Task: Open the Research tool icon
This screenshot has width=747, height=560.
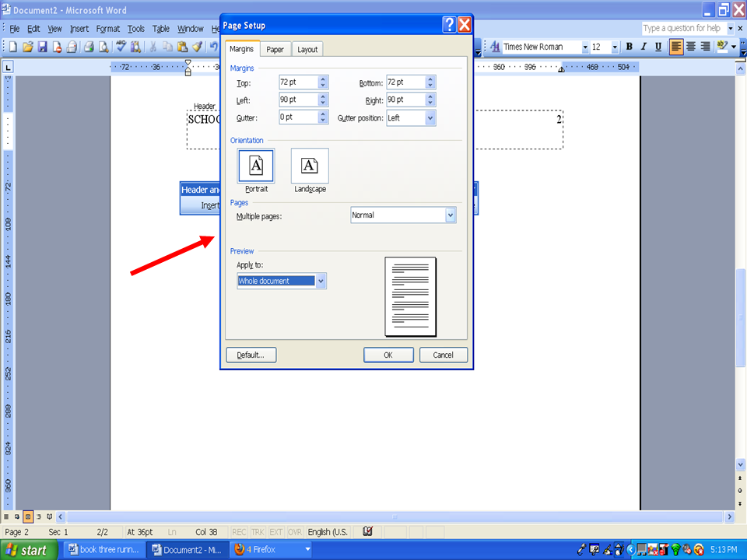Action: 135,47
